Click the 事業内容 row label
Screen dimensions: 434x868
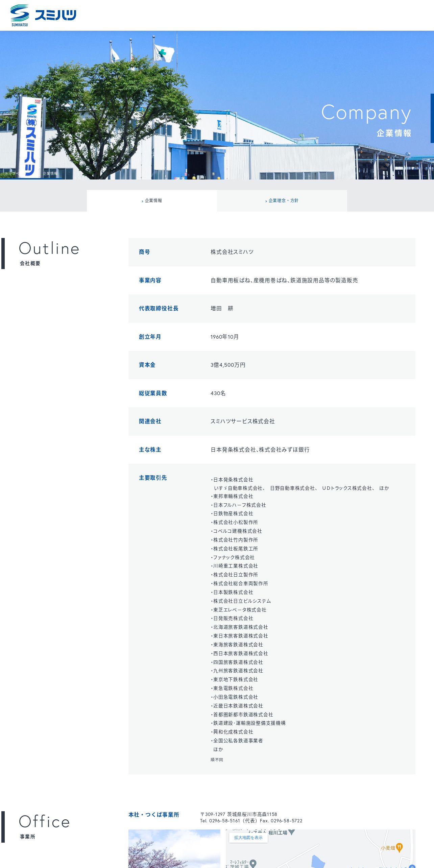pyautogui.click(x=150, y=281)
